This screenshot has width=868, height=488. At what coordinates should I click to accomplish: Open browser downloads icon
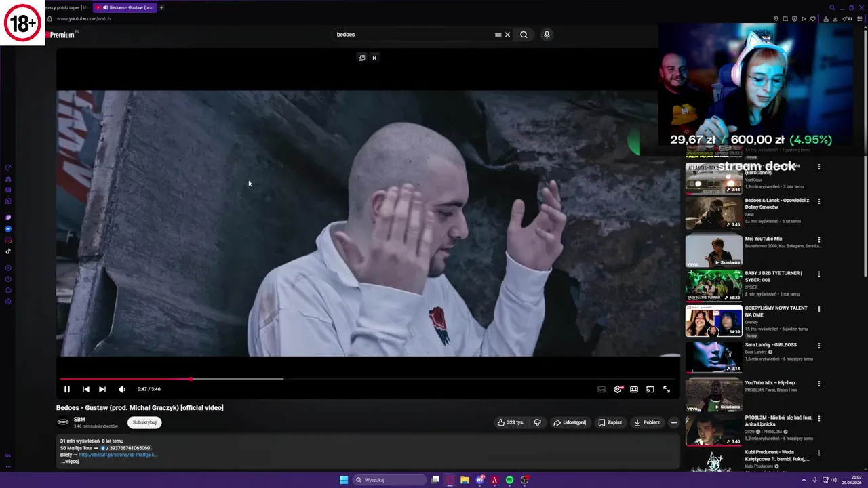coord(835,19)
